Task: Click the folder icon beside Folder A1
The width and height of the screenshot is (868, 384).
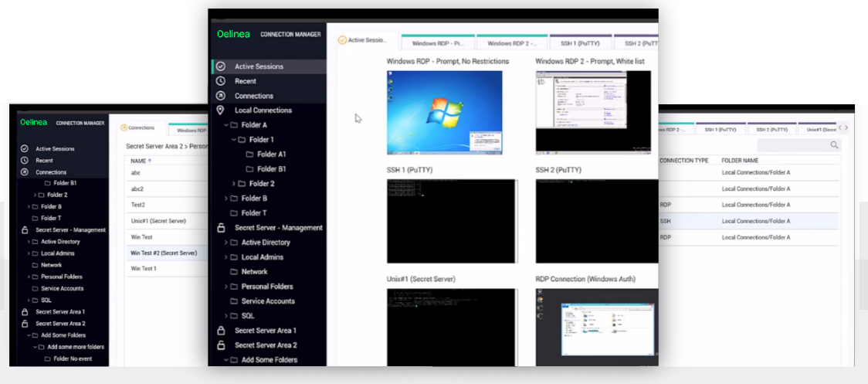Action: click(249, 155)
